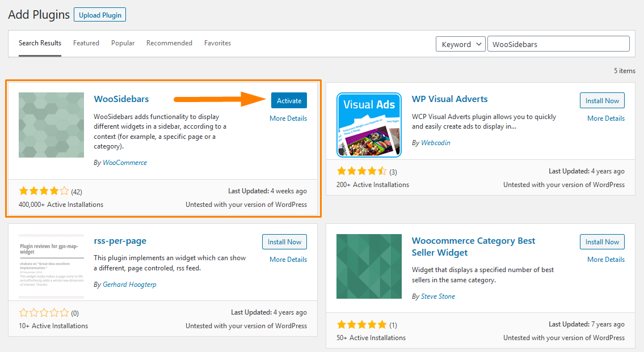Open More Details for WP Visual Adverts
The image size is (644, 352).
[606, 118]
